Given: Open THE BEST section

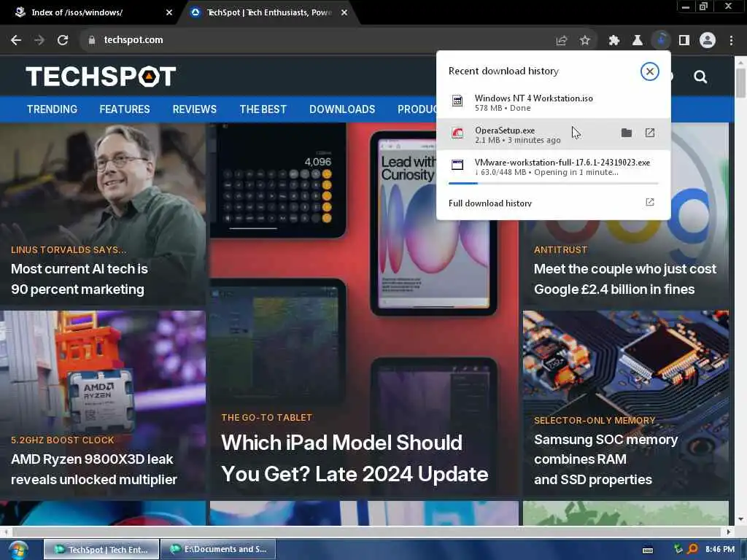Looking at the screenshot, I should point(263,109).
